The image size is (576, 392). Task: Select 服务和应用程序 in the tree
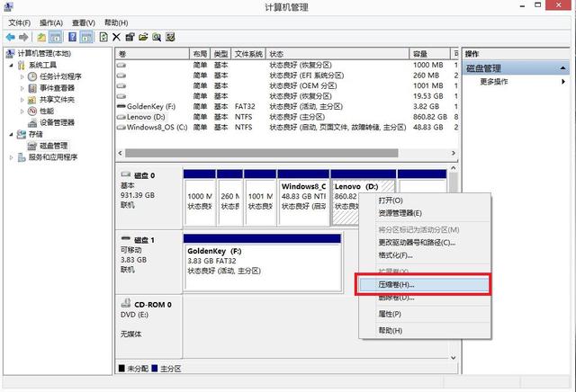53,157
